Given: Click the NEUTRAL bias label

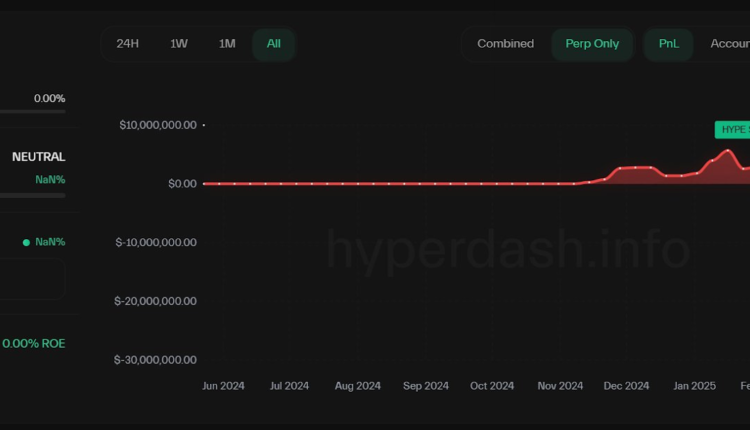Looking at the screenshot, I should click(39, 157).
